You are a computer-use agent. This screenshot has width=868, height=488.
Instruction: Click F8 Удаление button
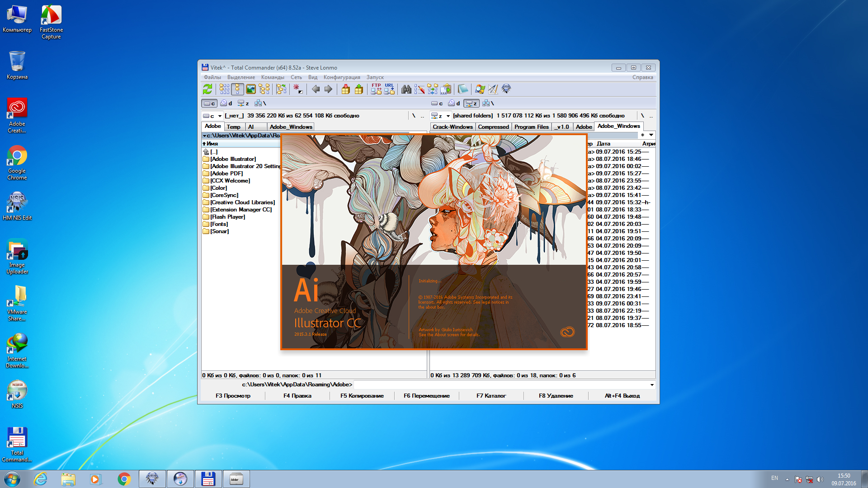tap(556, 396)
